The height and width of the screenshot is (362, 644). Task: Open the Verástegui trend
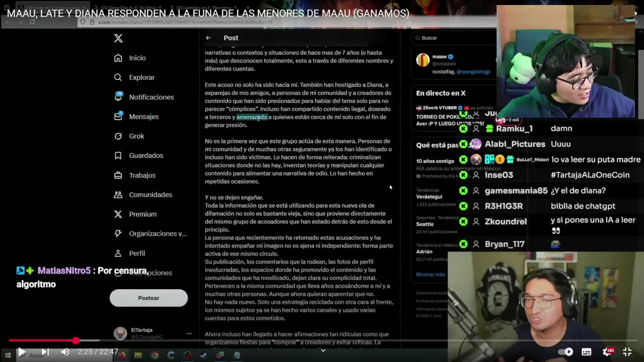(429, 197)
